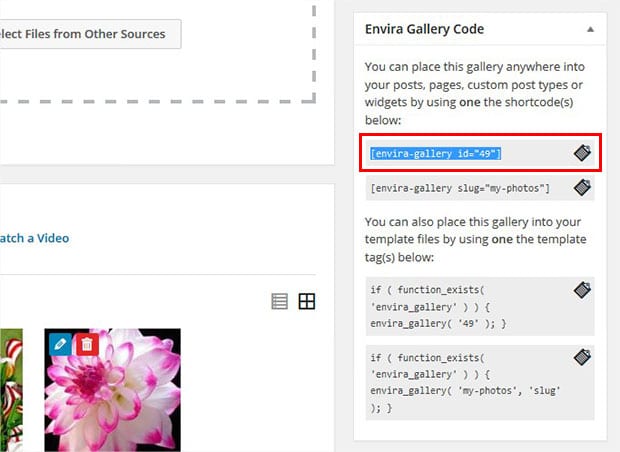Switch gallery images to grid view
Image resolution: width=620 pixels, height=452 pixels.
coord(306,301)
